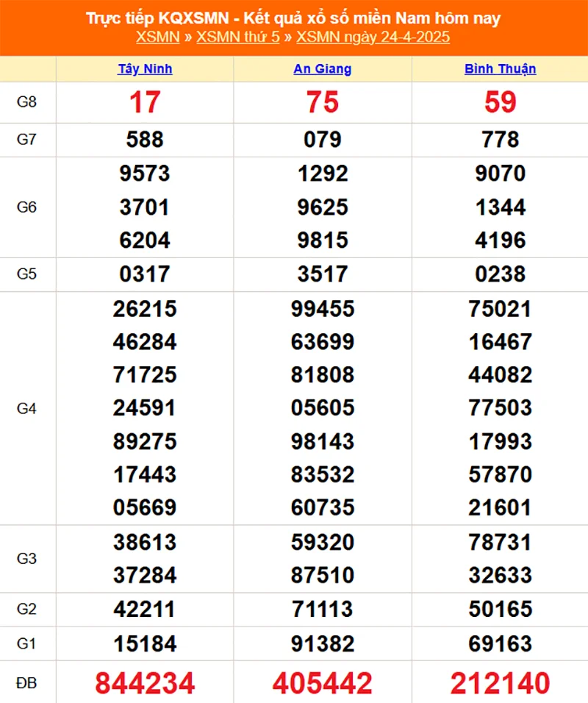Click the G4 row label
The image size is (588, 703).
(x=27, y=408)
